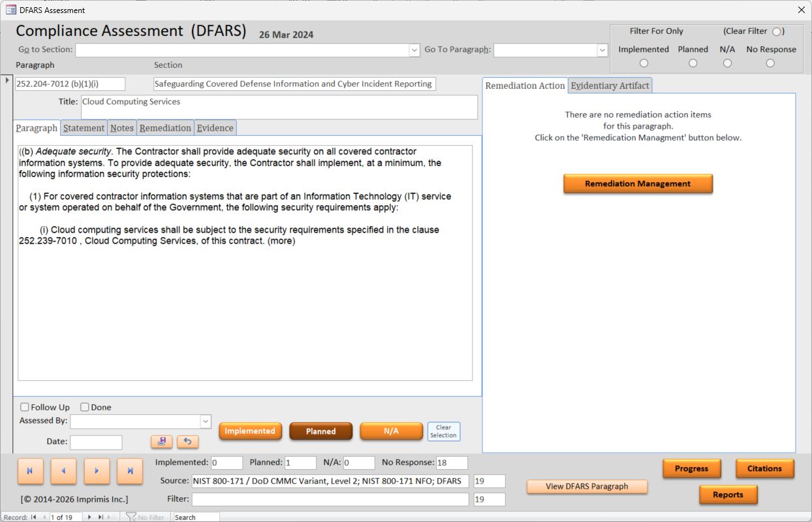Click the DFARS Assessment window icon
Screen dimensions: 812x522
click(x=10, y=10)
